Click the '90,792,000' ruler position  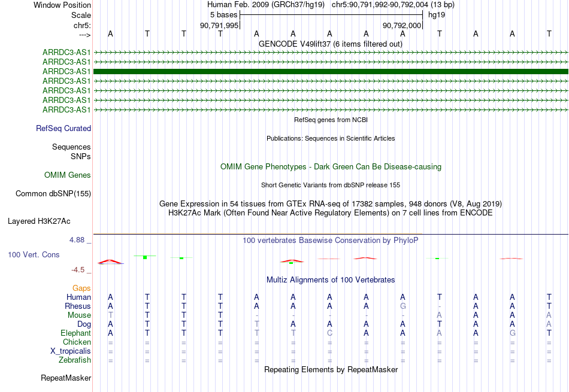[402, 25]
